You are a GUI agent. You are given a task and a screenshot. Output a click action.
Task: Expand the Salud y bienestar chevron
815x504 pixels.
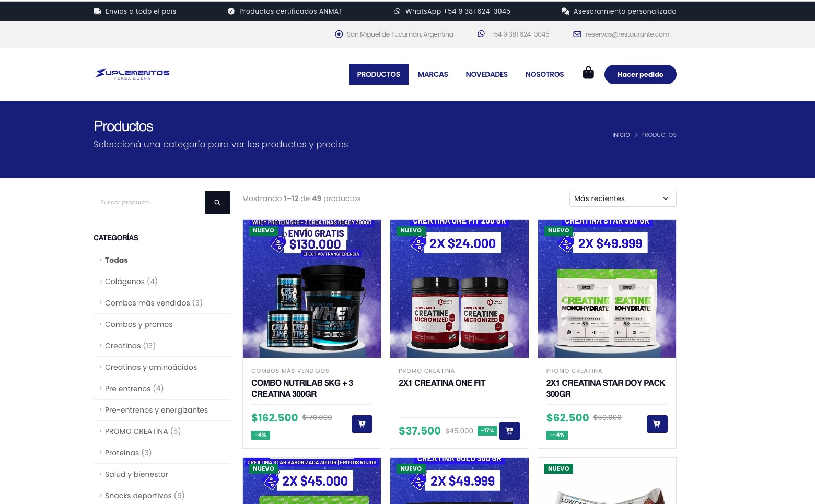[x=100, y=474]
